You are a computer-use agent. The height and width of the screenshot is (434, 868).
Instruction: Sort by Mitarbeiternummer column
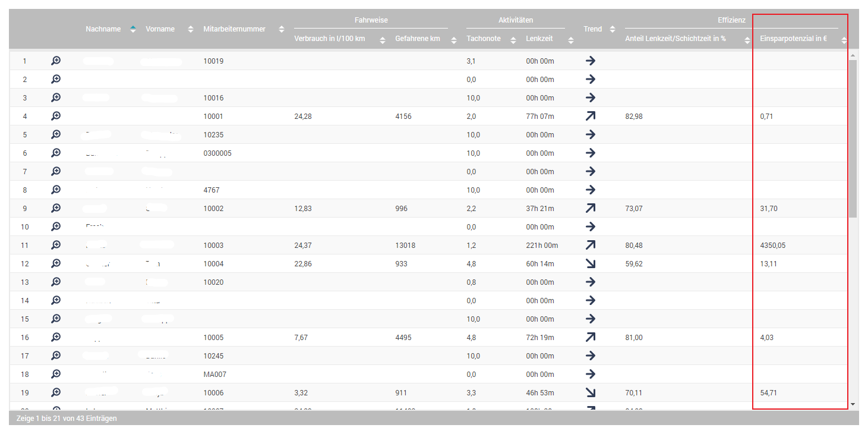point(282,29)
